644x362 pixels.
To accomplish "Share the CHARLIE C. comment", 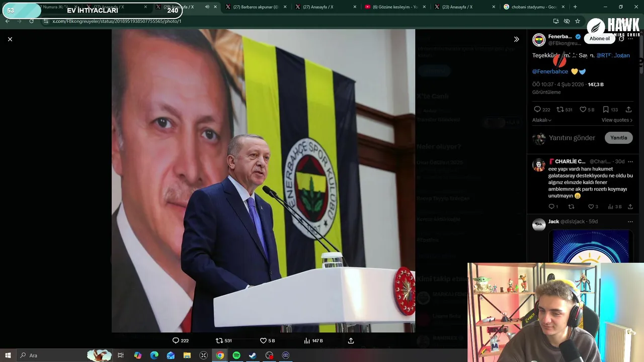I will 630,207.
